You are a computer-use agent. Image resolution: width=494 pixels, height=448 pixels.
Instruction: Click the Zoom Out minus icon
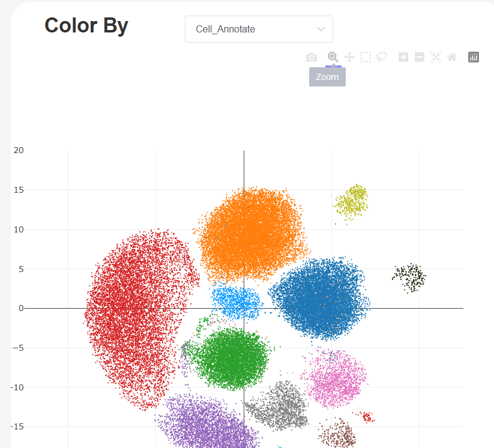tap(420, 57)
